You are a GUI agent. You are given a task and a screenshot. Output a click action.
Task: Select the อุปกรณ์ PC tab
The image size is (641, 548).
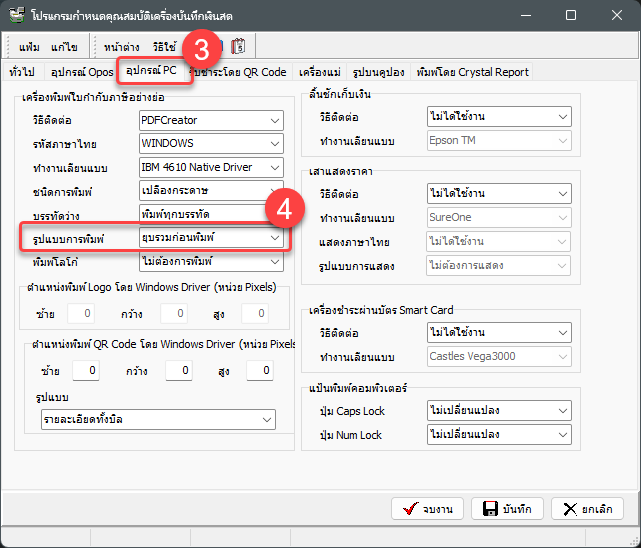pyautogui.click(x=152, y=71)
